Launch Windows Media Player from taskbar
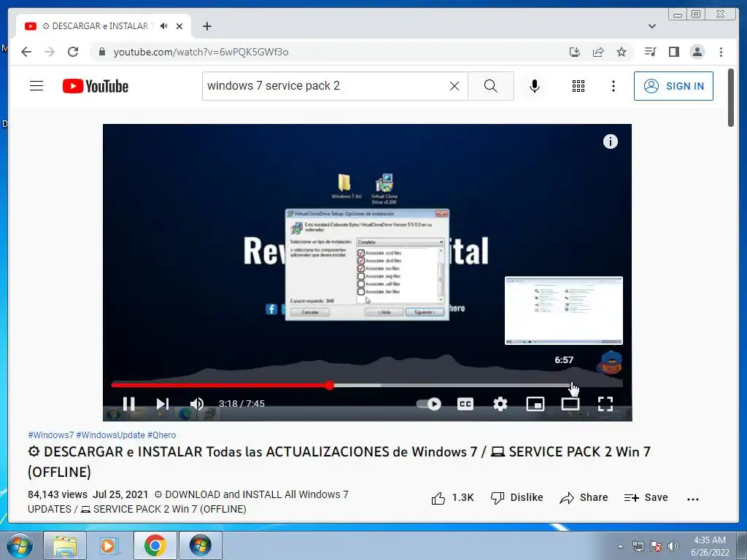Screen dimensions: 747x560 coord(110,545)
